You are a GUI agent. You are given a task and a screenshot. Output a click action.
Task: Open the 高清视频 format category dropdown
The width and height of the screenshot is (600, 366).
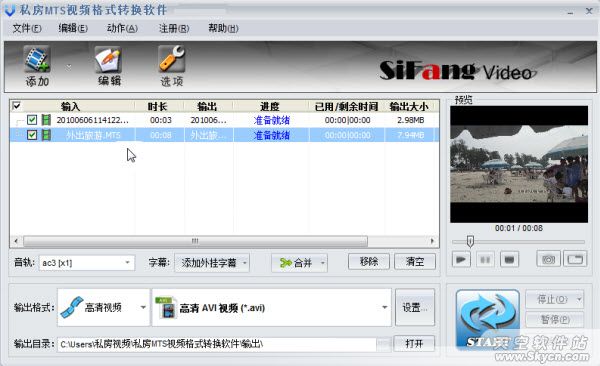pyautogui.click(x=143, y=307)
